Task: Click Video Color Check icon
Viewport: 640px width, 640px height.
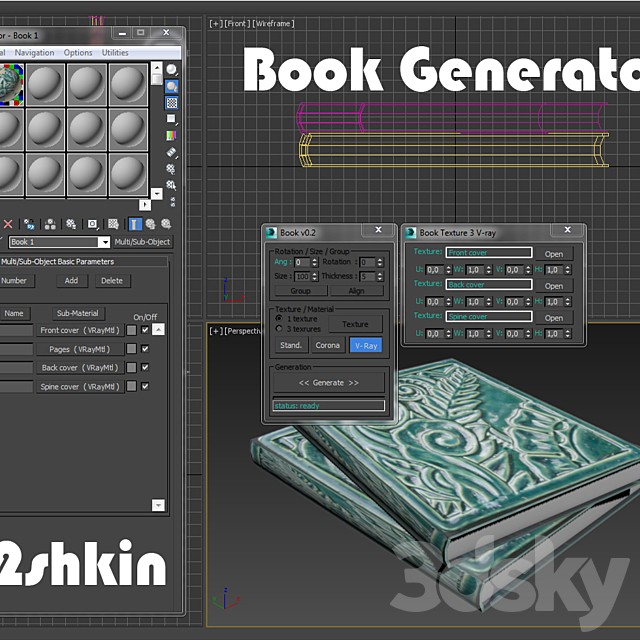Action: point(171,136)
